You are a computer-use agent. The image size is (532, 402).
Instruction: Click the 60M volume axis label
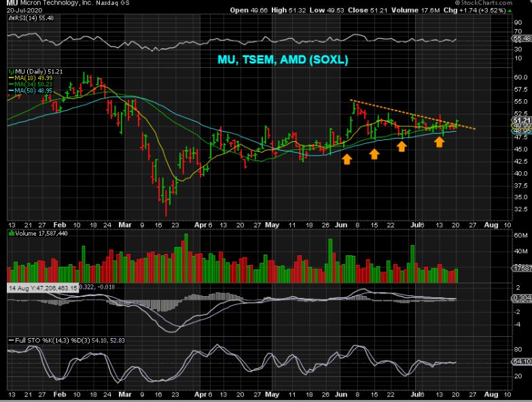point(521,235)
